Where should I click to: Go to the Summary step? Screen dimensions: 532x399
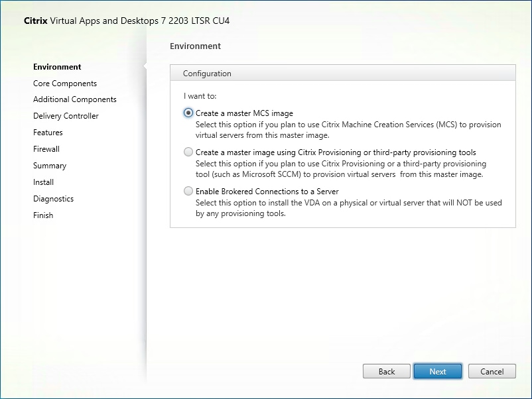coord(49,165)
